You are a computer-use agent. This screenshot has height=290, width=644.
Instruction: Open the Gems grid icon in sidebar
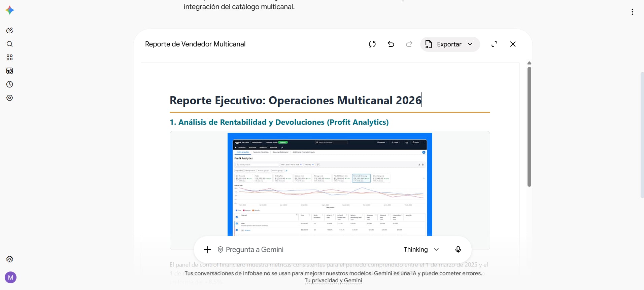pyautogui.click(x=10, y=58)
